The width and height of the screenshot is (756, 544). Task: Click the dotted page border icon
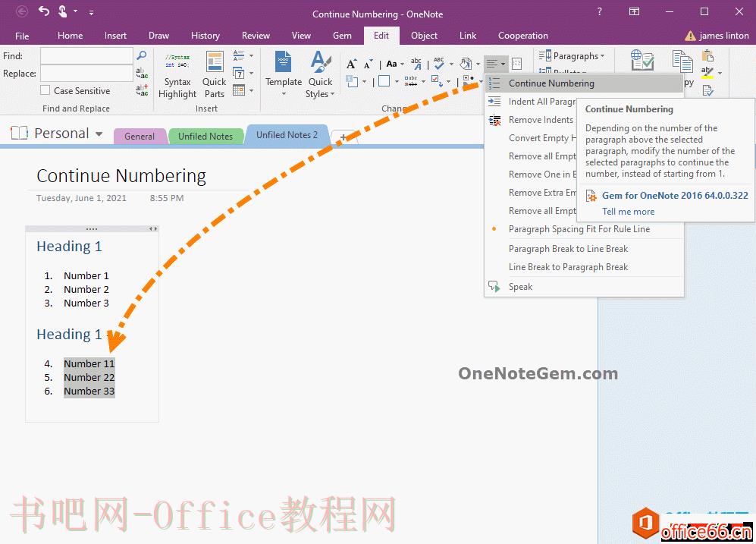pyautogui.click(x=517, y=64)
